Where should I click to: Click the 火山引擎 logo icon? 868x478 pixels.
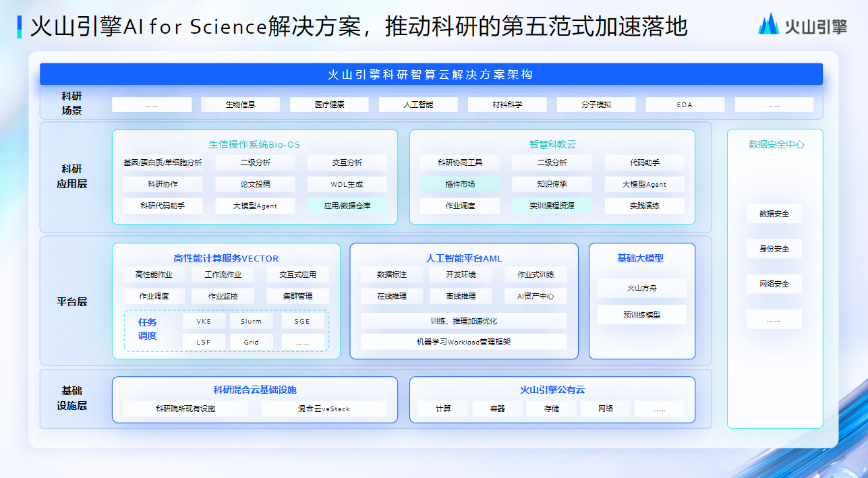(769, 24)
